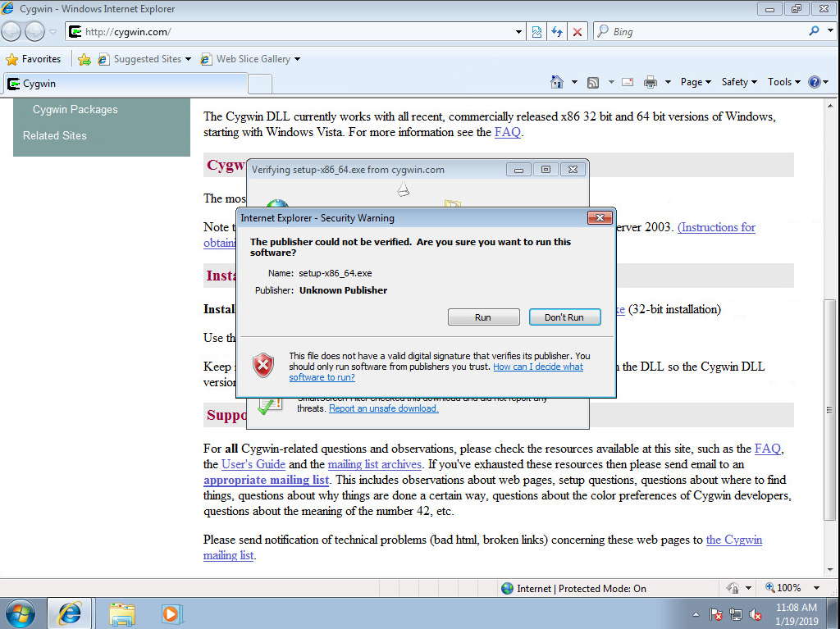Open the Windows Start button

[20, 614]
